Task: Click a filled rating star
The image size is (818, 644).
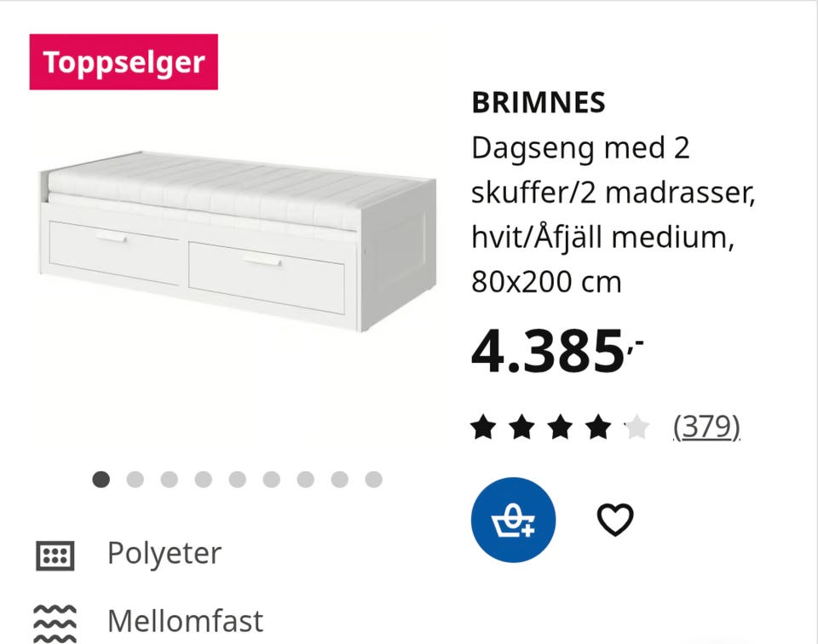Action: (518, 424)
